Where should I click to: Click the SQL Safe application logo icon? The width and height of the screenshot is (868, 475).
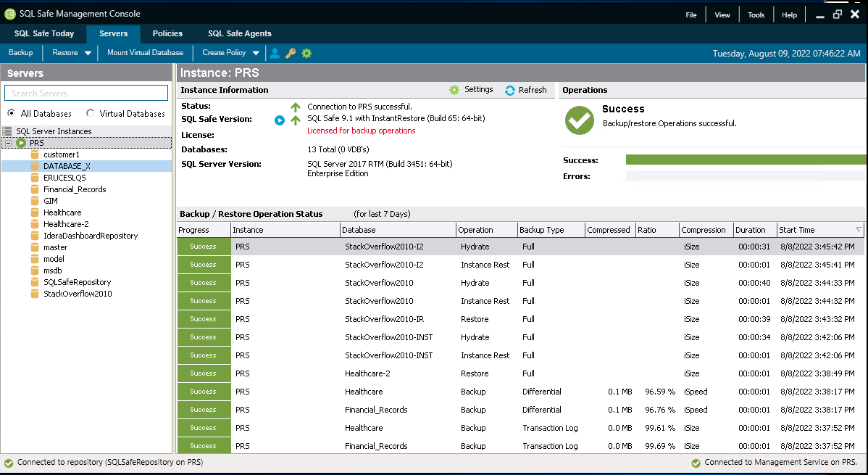pyautogui.click(x=9, y=14)
